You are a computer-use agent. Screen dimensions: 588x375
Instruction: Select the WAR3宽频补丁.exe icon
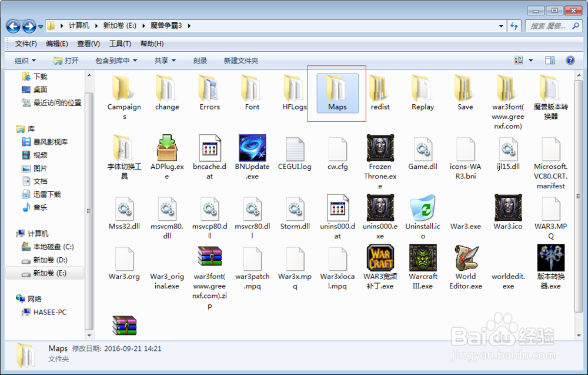coord(380,257)
